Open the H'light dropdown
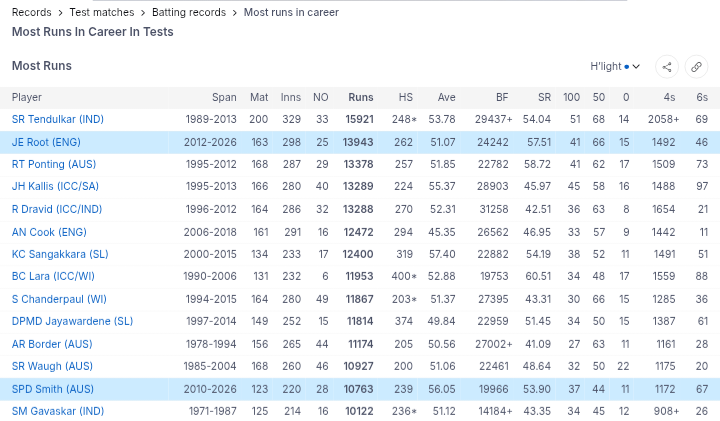This screenshot has width=720, height=421. [x=615, y=67]
